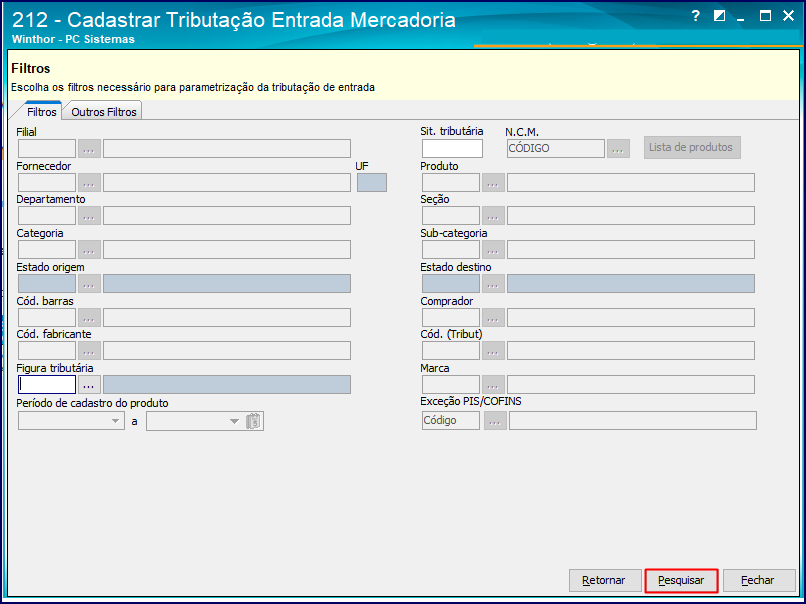Click the Categoria code input field
The width and height of the screenshot is (806, 604).
(x=47, y=250)
